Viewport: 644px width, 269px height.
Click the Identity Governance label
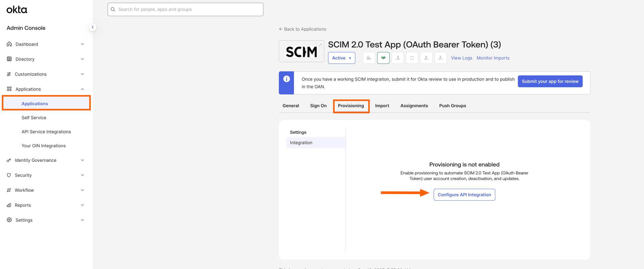tap(36, 160)
